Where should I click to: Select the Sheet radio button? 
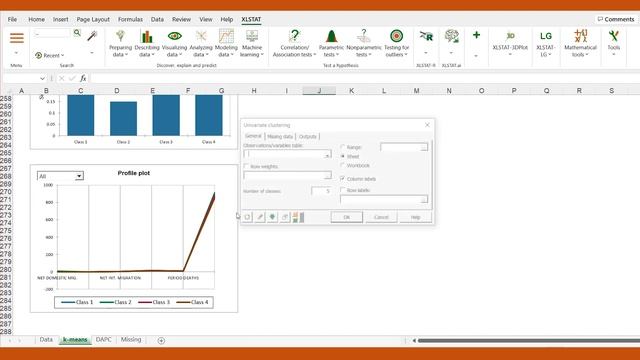tap(343, 156)
